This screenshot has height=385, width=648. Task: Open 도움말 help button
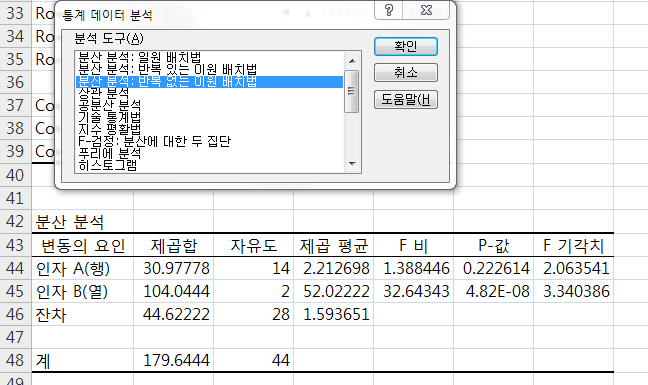coord(405,100)
